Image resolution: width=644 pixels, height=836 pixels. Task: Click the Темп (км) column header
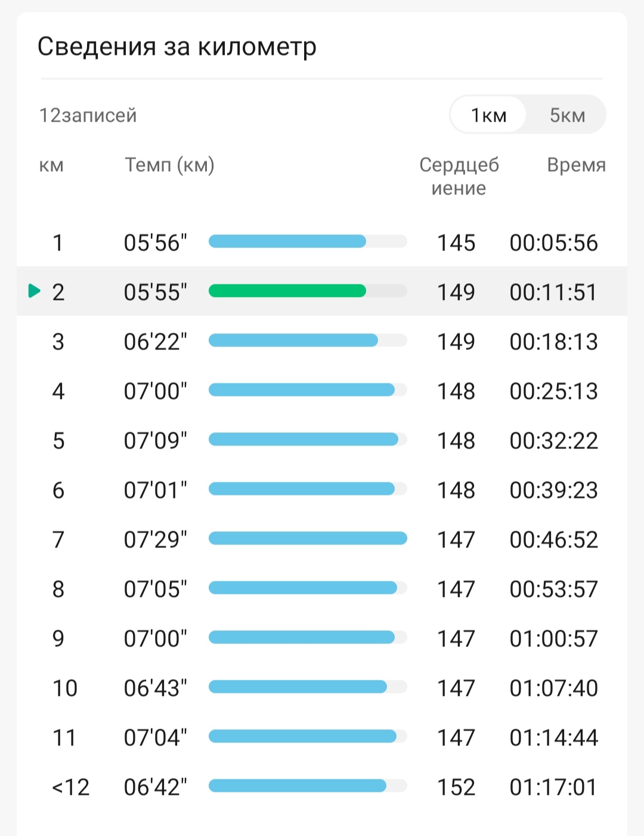[169, 165]
